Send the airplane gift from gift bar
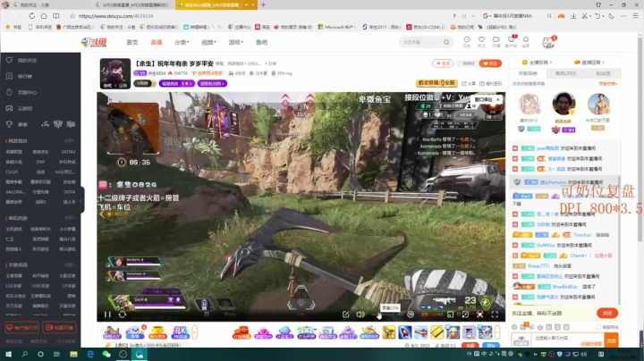Image resolution: width=644 pixels, height=361 pixels. (x=421, y=332)
